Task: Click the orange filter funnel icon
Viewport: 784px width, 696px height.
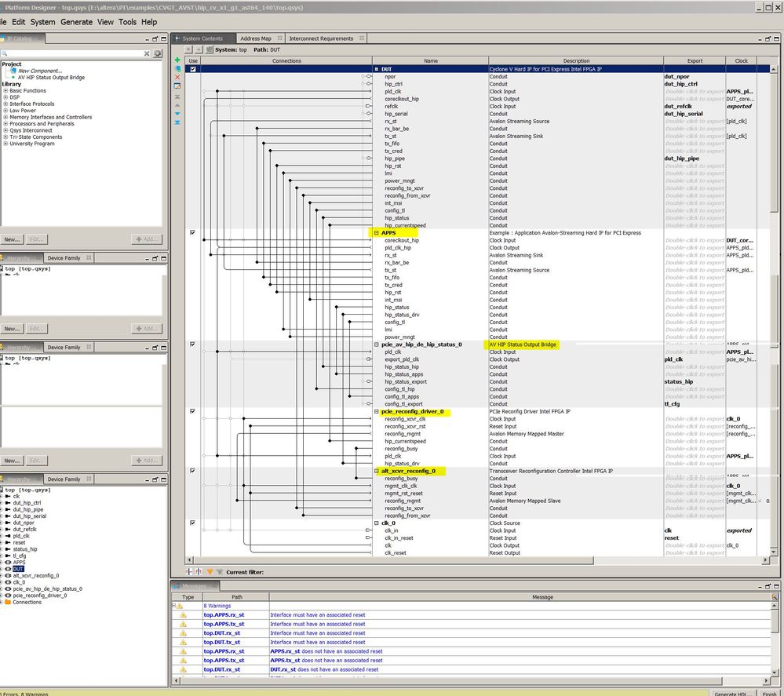Action: (x=210, y=572)
